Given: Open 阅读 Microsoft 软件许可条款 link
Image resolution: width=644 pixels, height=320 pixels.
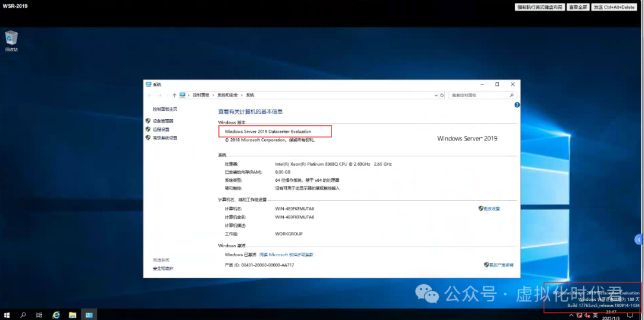Looking at the screenshot, I should [286, 255].
